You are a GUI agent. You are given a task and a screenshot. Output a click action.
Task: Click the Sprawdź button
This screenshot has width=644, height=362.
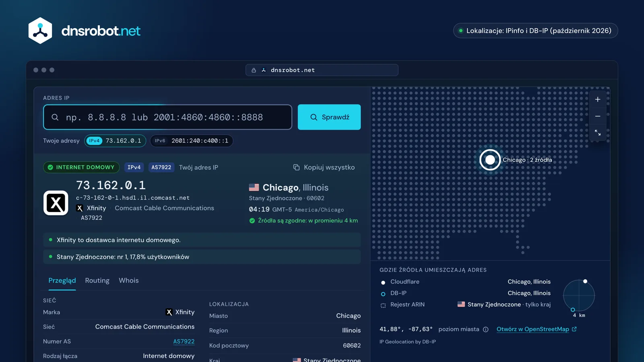click(x=329, y=117)
